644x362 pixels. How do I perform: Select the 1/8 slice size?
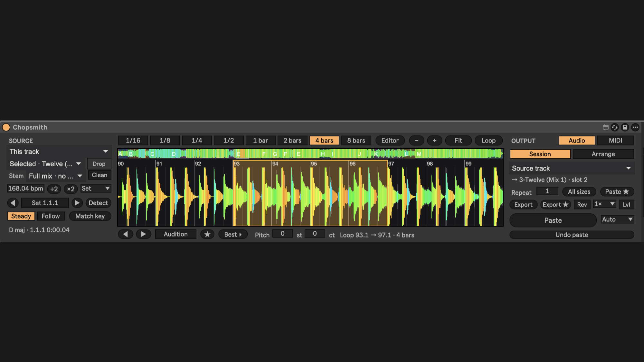165,141
